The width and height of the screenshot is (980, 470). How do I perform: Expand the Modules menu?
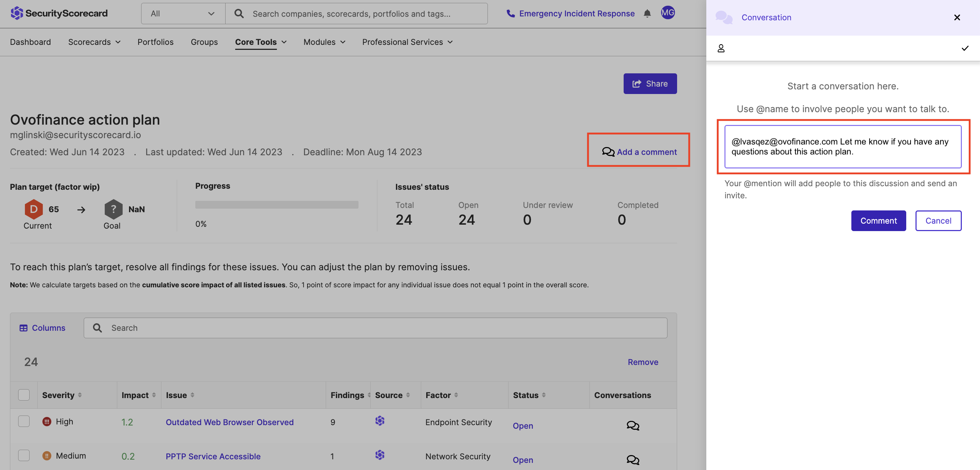point(324,42)
